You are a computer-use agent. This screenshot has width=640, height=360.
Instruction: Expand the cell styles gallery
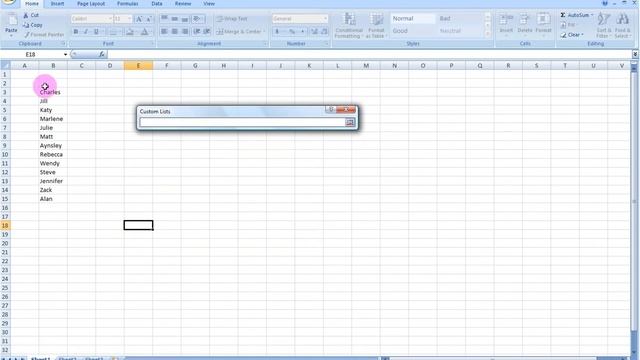click(x=487, y=34)
